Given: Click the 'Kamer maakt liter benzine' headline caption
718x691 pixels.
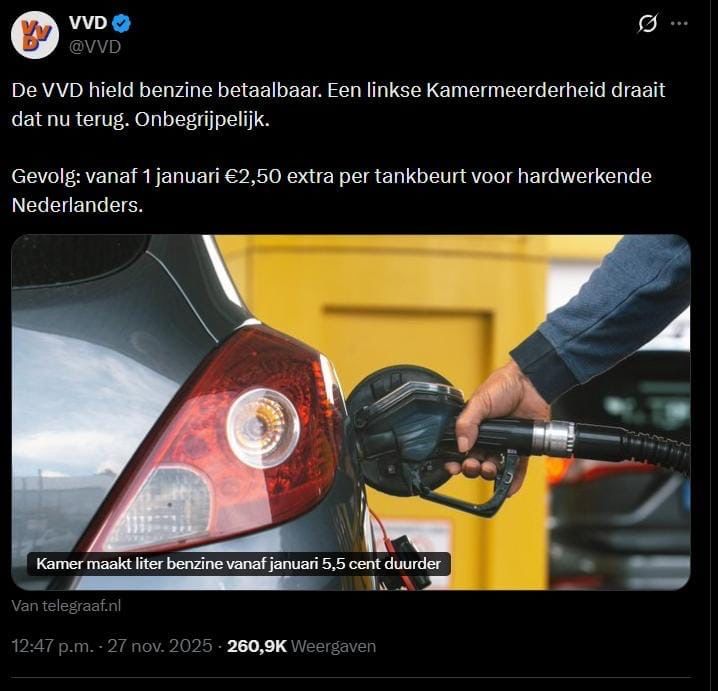Looking at the screenshot, I should [x=239, y=564].
